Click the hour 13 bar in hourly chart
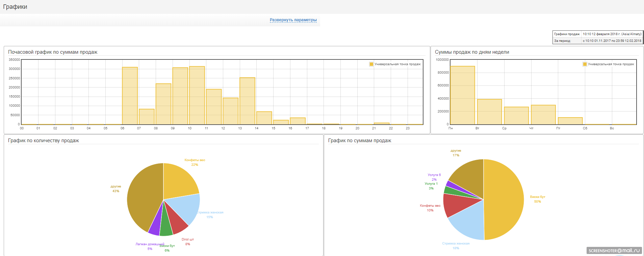This screenshot has height=256, width=644. point(247,101)
